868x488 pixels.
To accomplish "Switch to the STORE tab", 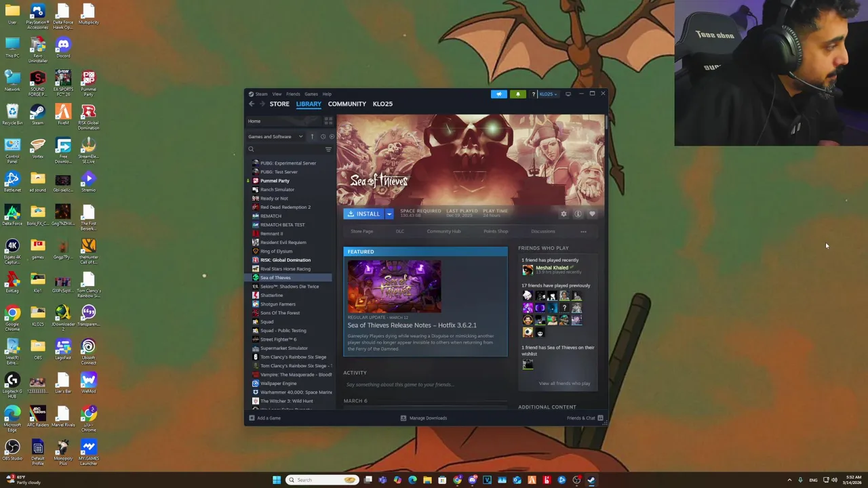I will pyautogui.click(x=279, y=104).
